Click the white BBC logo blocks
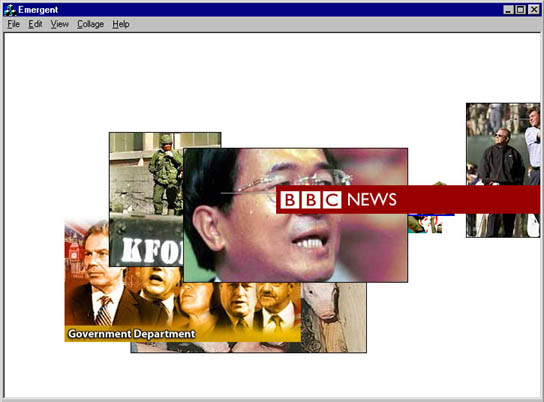The height and width of the screenshot is (402, 544). pyautogui.click(x=311, y=200)
